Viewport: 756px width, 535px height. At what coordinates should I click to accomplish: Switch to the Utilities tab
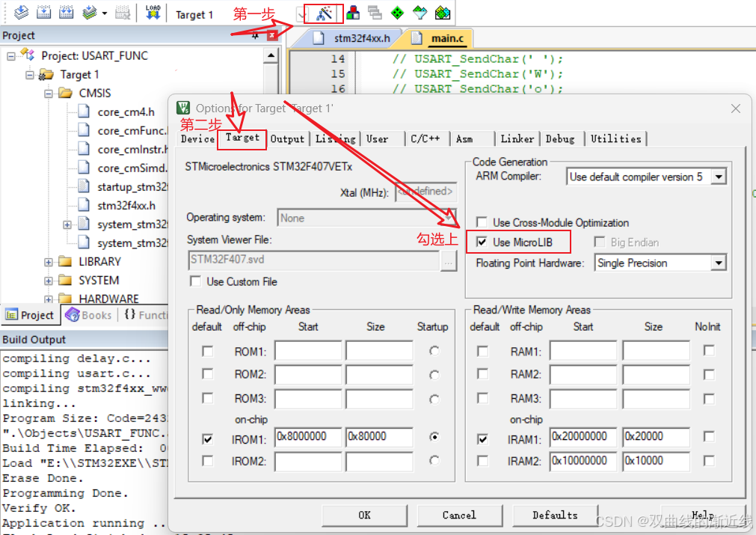pyautogui.click(x=616, y=139)
